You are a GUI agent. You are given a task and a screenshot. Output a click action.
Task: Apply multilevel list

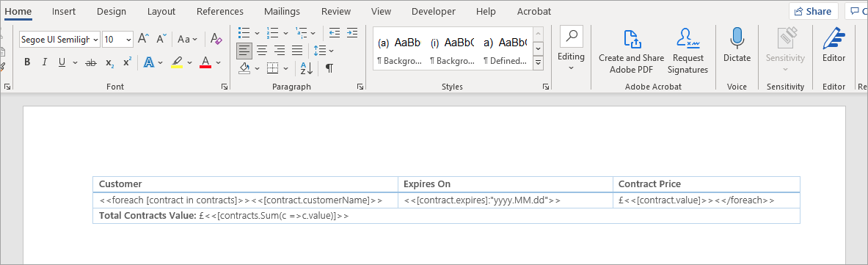pyautogui.click(x=301, y=33)
